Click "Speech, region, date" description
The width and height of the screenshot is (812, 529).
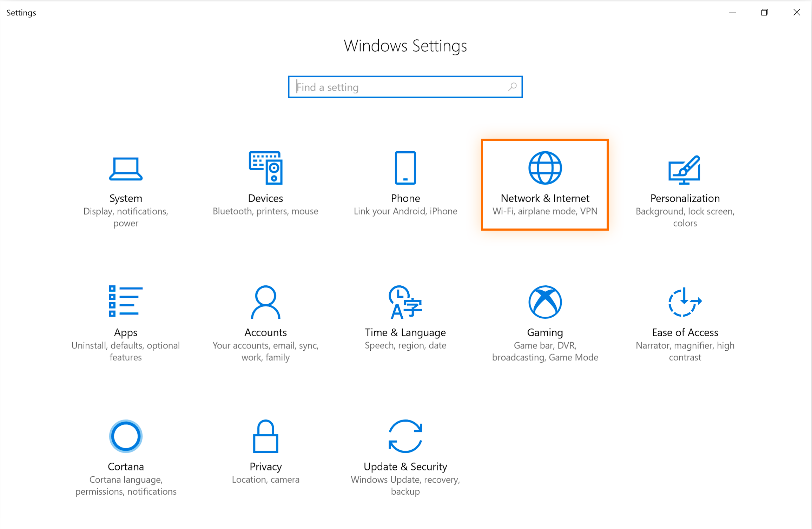point(405,345)
